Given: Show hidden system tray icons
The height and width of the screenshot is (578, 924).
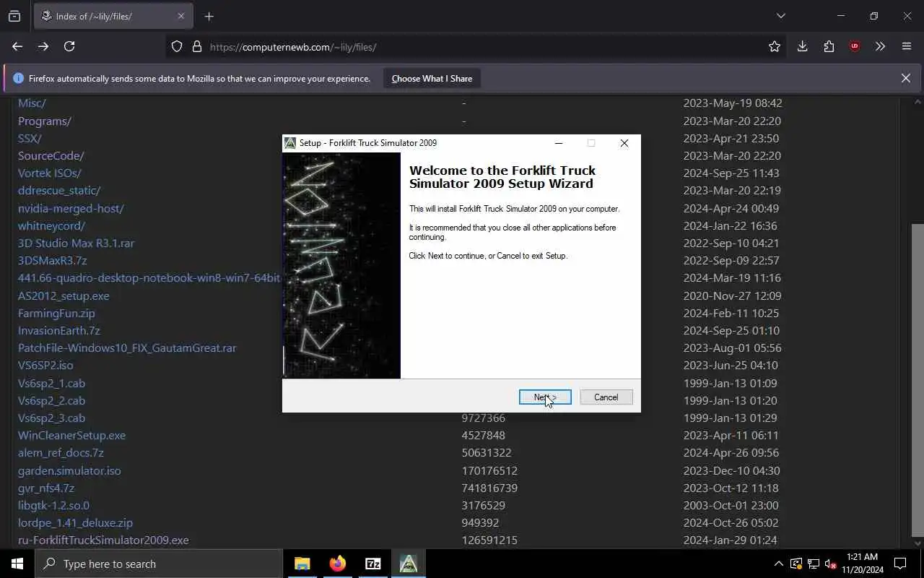Looking at the screenshot, I should coord(778,564).
